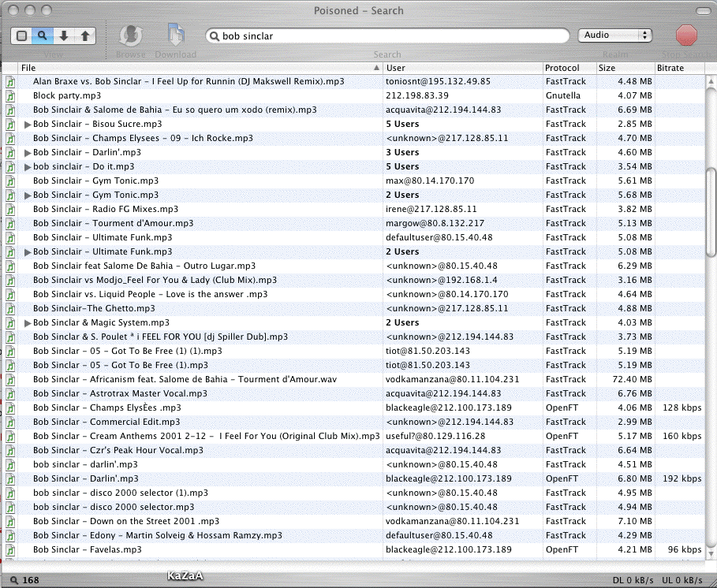Click the audio icon beside Commercial Edit.mp3
Viewport: 717px width, 588px height.
10,422
